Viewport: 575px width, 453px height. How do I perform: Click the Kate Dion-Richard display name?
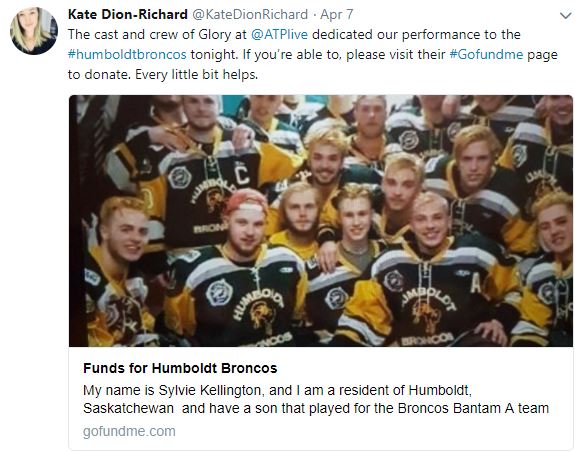coord(128,14)
